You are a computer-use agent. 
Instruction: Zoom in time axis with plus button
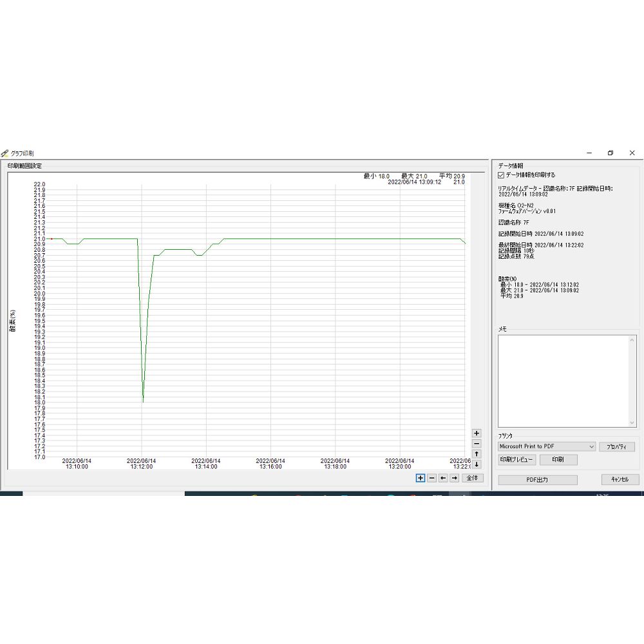point(421,478)
